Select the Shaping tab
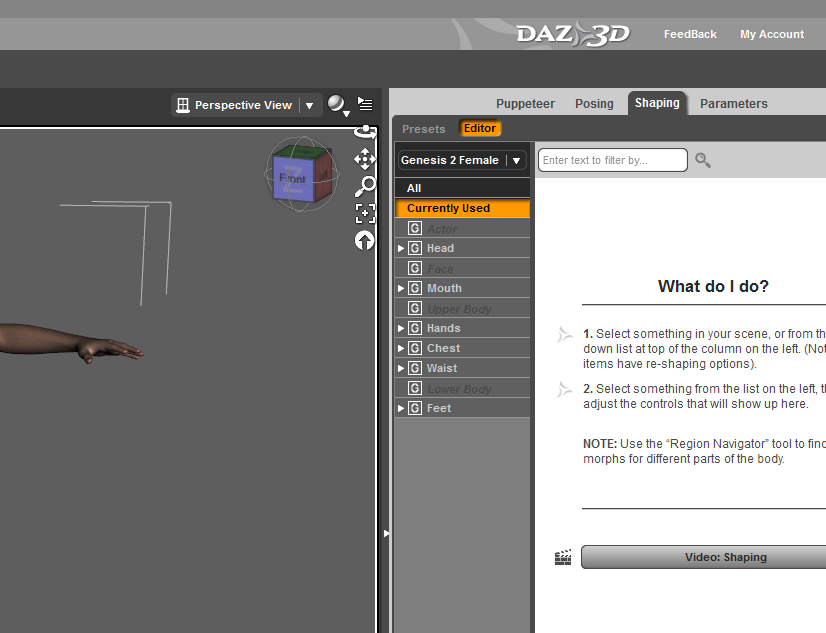This screenshot has width=826, height=633. (x=657, y=103)
